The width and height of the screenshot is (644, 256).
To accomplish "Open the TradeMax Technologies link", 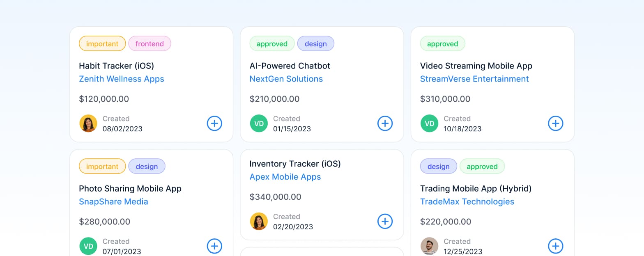I will click(467, 202).
